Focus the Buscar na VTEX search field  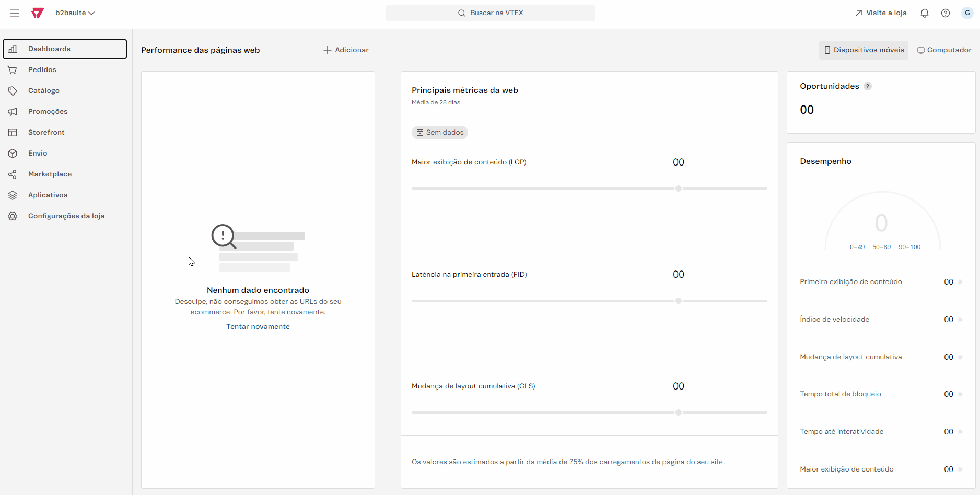490,13
